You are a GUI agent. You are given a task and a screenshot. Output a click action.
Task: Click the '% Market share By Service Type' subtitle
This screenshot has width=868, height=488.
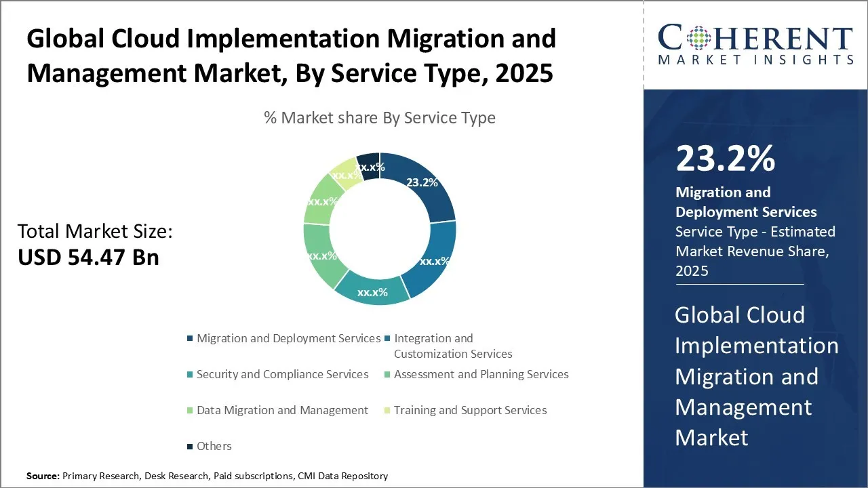click(x=380, y=118)
